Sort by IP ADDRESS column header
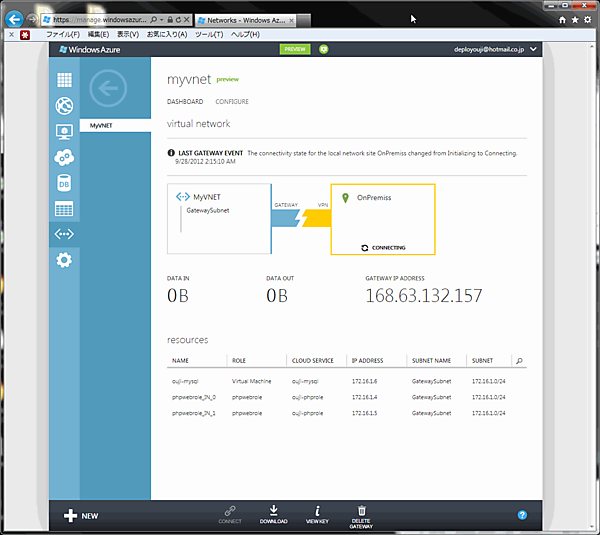This screenshot has width=600, height=535. 367,360
